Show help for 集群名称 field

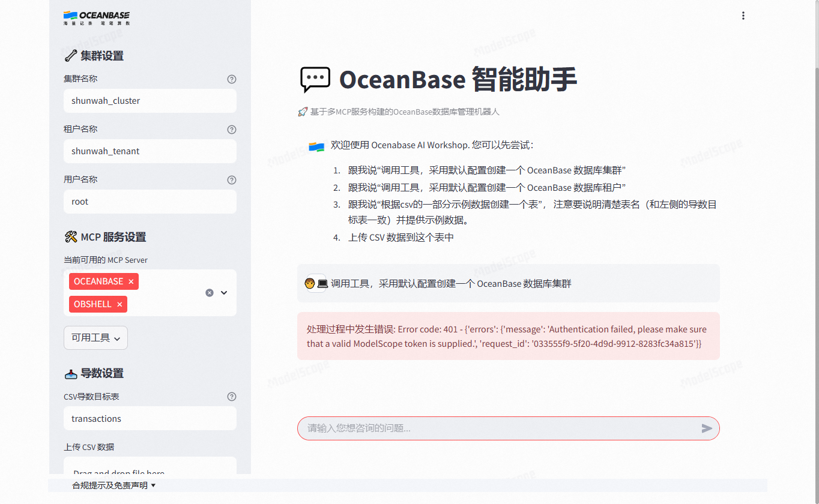point(232,79)
